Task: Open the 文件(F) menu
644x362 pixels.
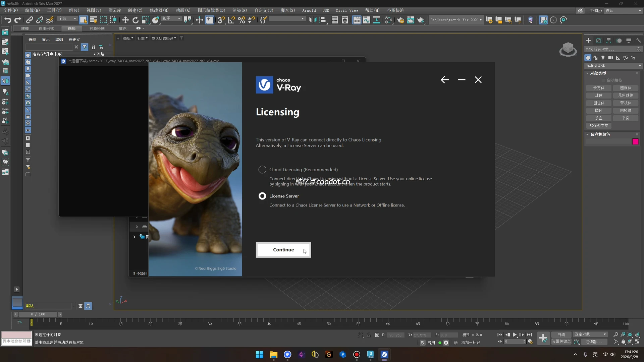Action: 11,10
